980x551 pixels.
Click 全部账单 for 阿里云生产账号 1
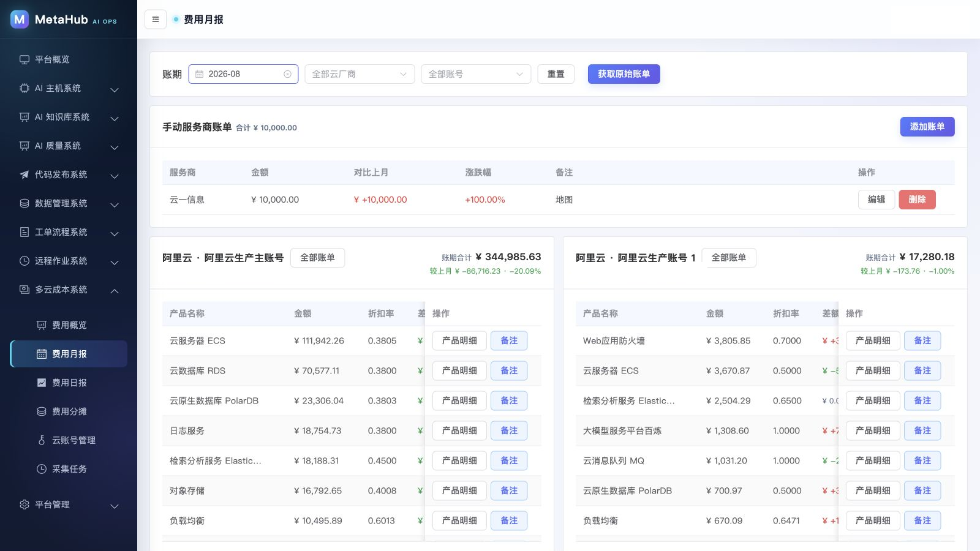coord(729,258)
